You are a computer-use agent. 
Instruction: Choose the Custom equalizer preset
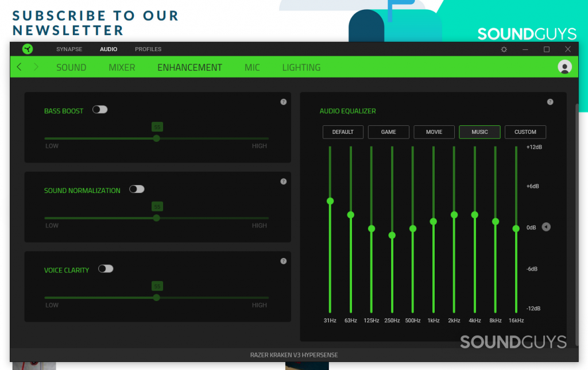point(525,132)
